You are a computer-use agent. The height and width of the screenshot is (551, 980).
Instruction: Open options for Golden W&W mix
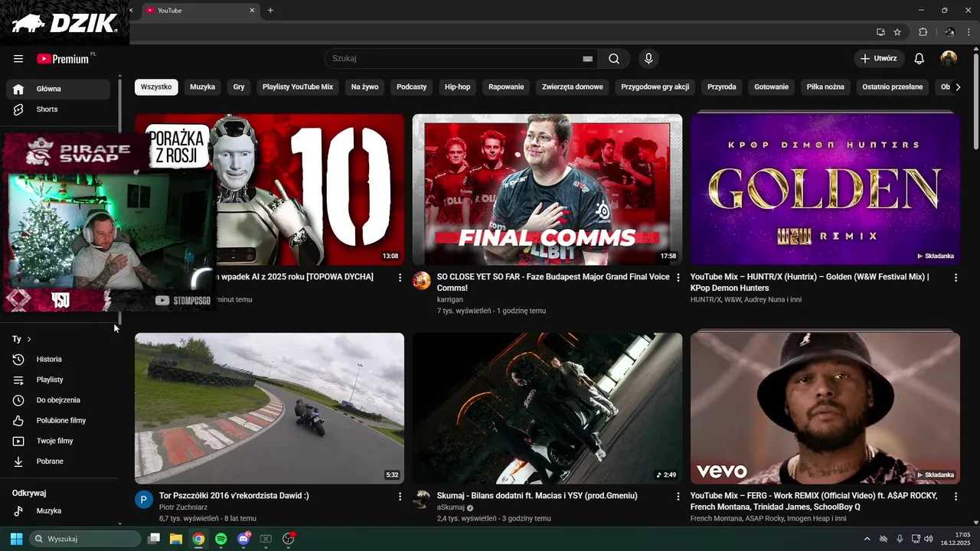tap(955, 278)
